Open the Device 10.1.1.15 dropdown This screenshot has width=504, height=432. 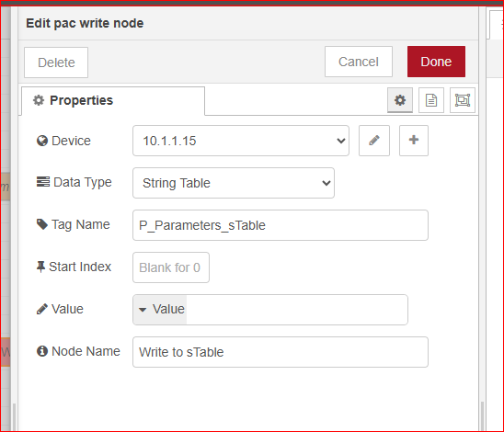click(241, 141)
